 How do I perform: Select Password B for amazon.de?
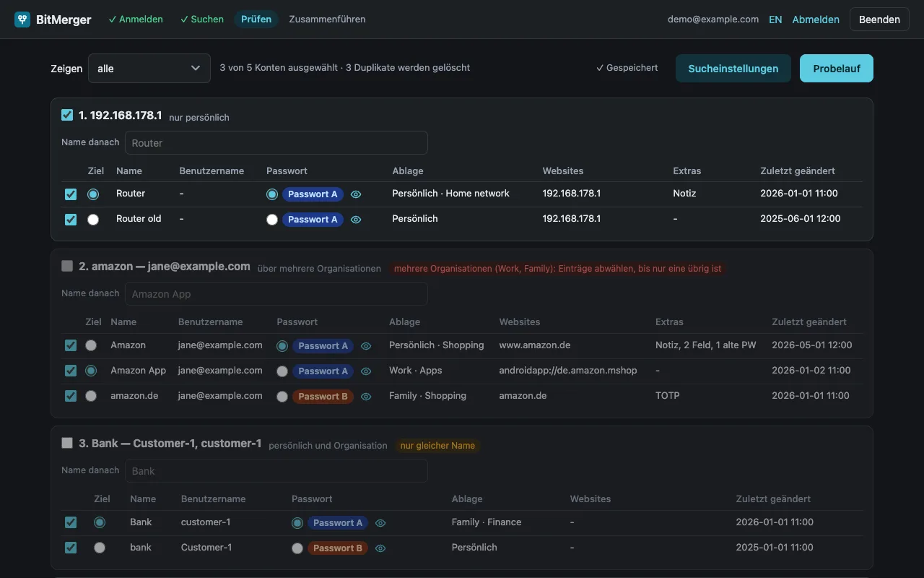pyautogui.click(x=282, y=397)
